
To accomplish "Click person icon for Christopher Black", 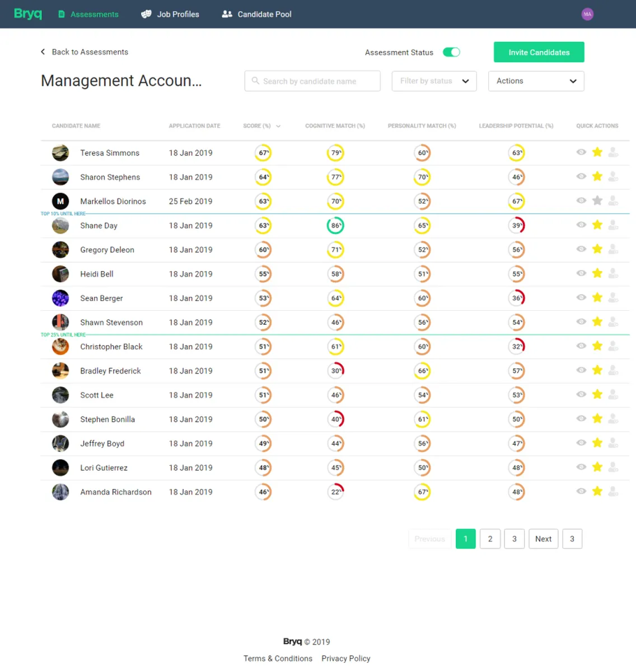I will pyautogui.click(x=614, y=346).
